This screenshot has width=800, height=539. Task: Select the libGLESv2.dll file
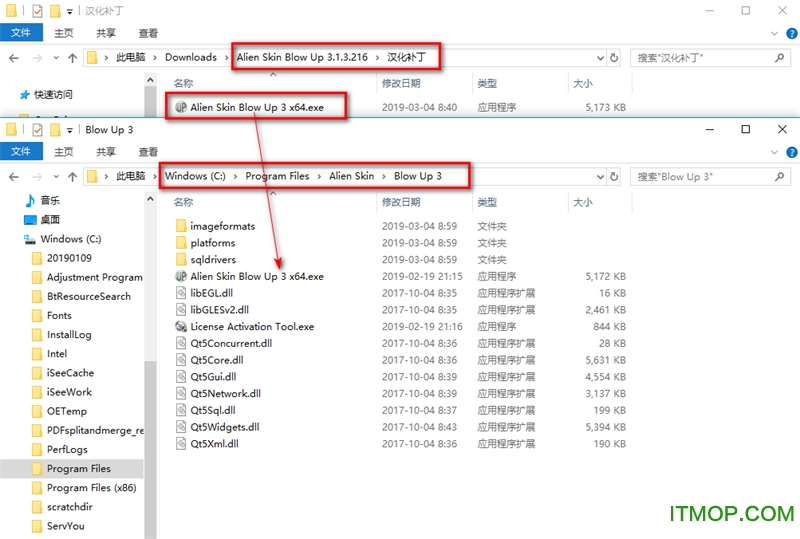(219, 310)
